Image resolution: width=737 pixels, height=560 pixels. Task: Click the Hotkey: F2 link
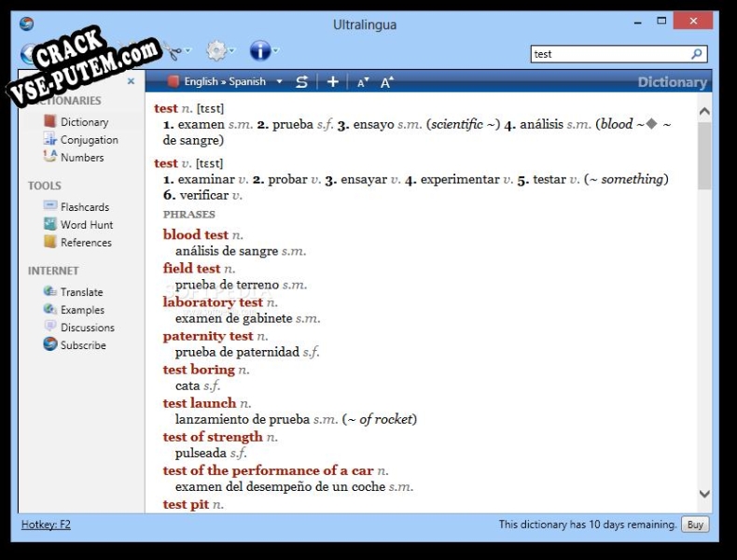pyautogui.click(x=46, y=525)
